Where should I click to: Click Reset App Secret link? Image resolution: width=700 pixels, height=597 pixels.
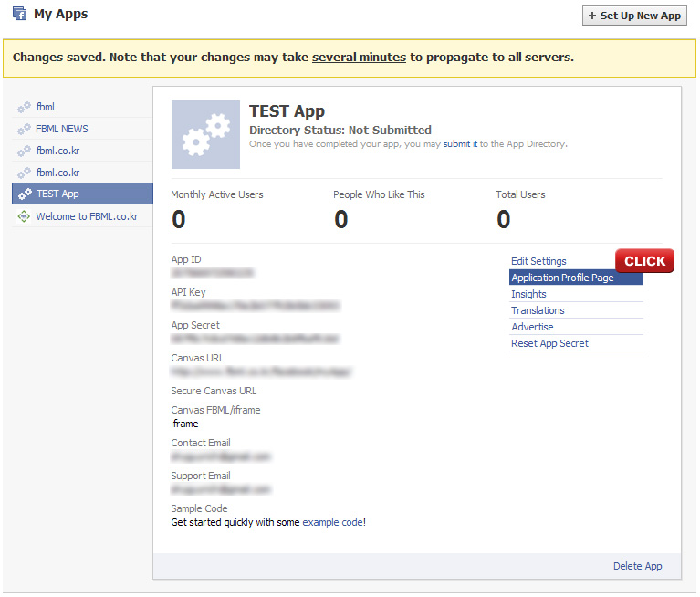[x=549, y=343]
